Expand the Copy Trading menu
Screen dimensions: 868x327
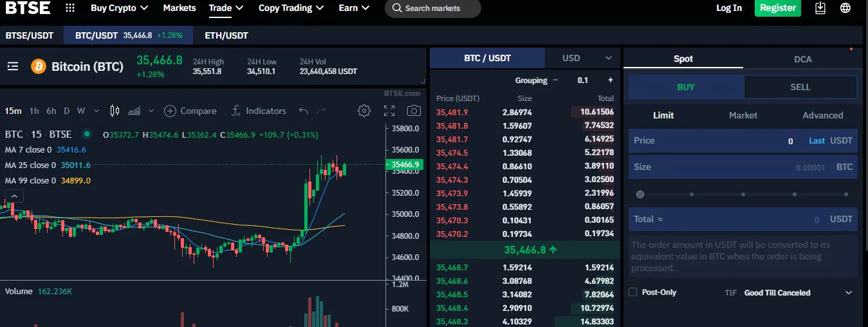[290, 8]
